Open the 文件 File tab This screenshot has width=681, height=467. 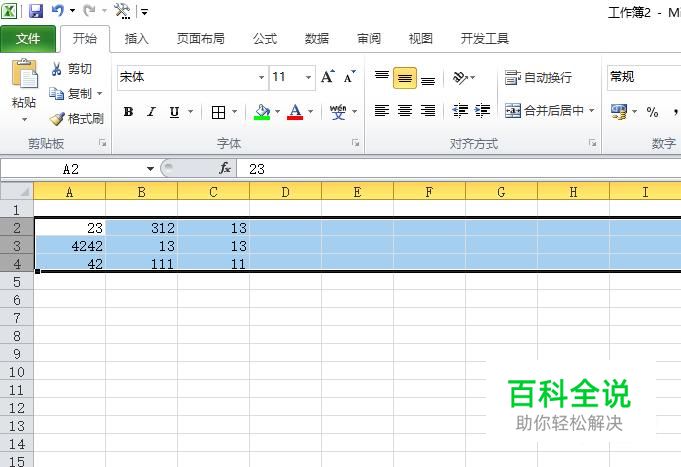coord(28,39)
